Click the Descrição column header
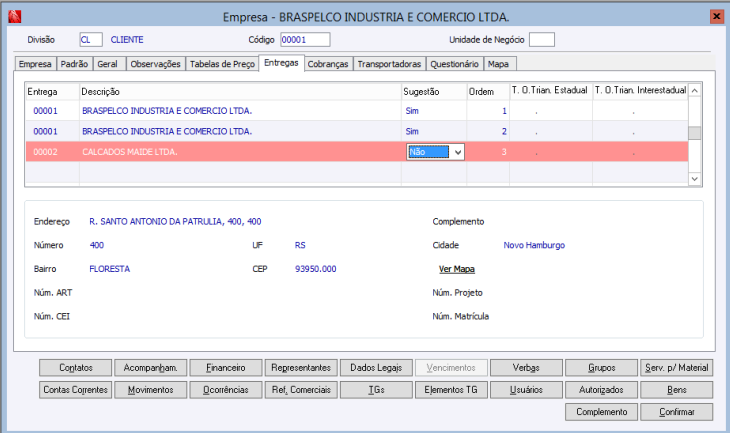Image resolution: width=730 pixels, height=433 pixels. point(240,92)
